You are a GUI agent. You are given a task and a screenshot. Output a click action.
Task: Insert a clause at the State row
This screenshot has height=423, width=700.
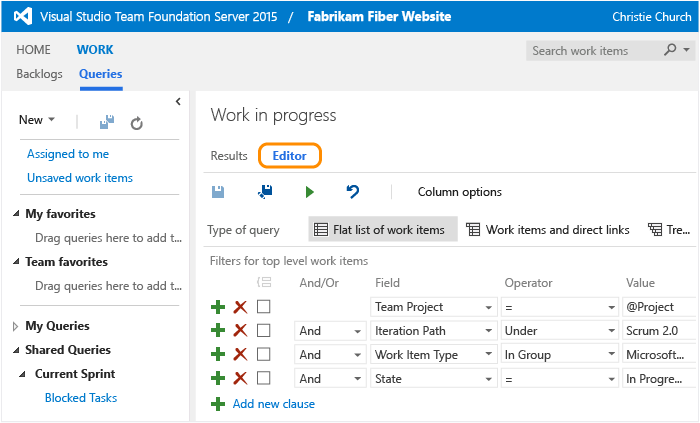[x=218, y=378]
